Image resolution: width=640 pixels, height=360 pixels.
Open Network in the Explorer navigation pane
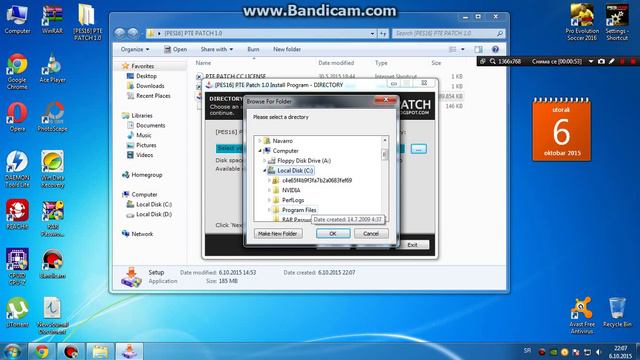coord(142,234)
